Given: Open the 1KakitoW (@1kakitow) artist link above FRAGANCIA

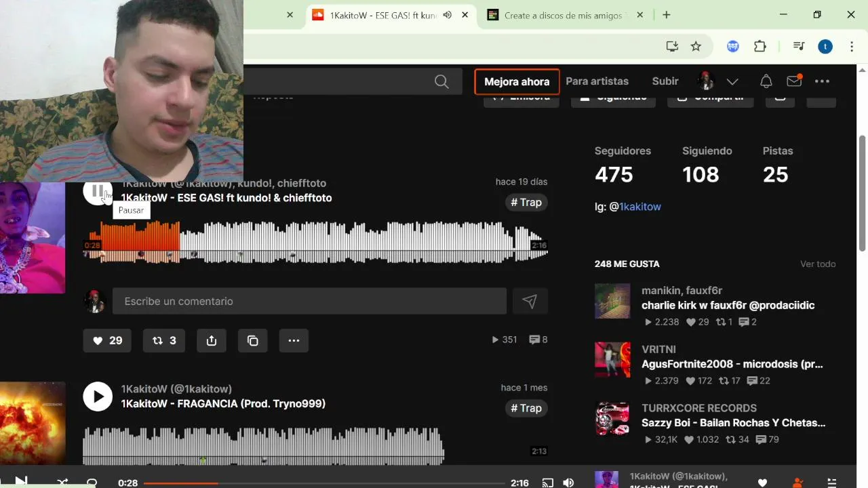Looking at the screenshot, I should tap(176, 388).
